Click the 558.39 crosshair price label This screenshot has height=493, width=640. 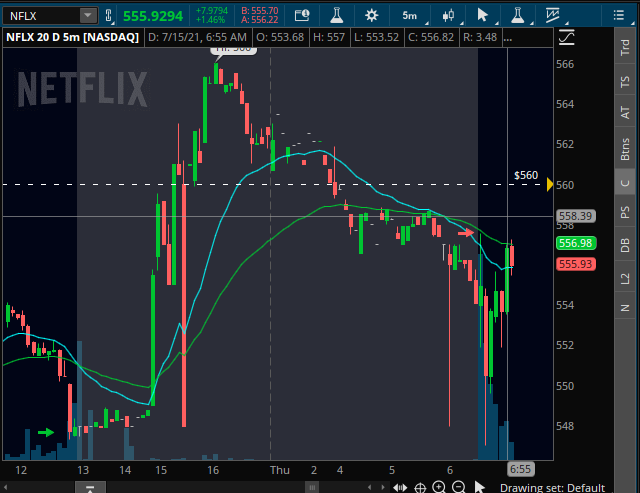576,216
